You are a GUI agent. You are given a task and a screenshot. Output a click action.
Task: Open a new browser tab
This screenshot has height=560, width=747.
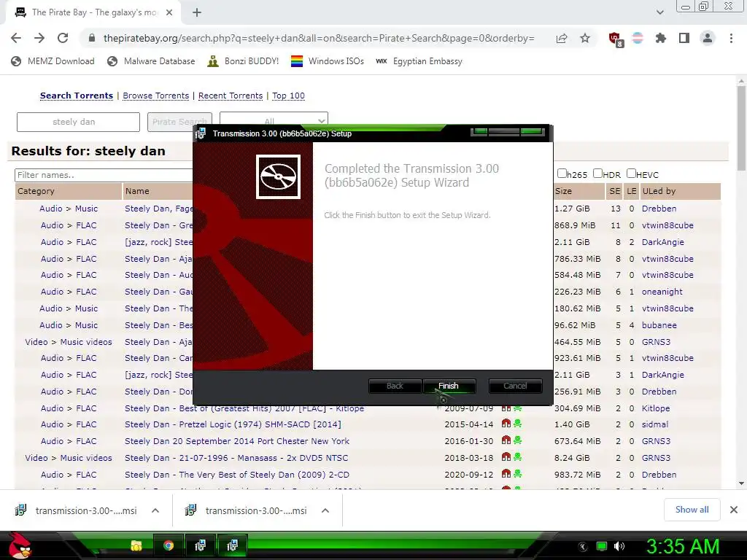point(197,13)
